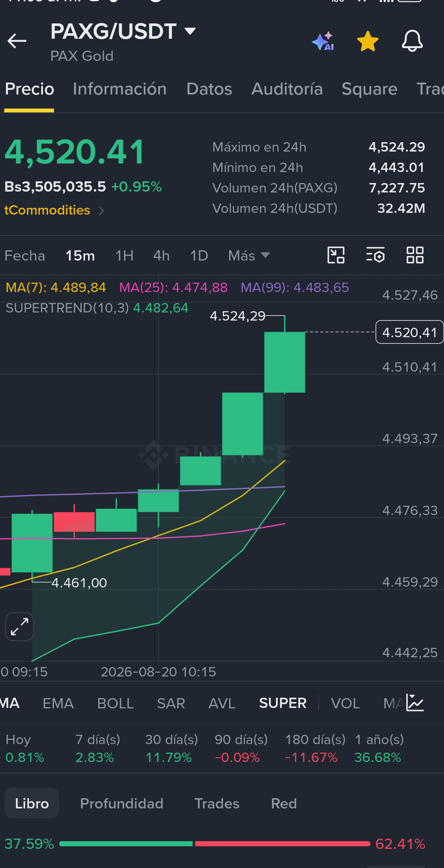The width and height of the screenshot is (444, 868).
Task: Click the 1 año(s) 36.68% performance
Action: coord(379,749)
